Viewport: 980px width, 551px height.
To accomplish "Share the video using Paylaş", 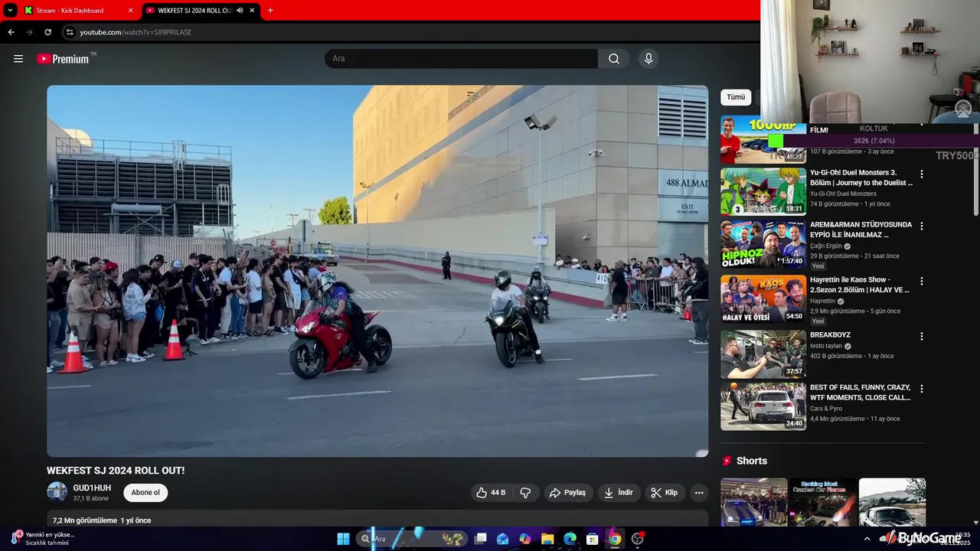I will pos(568,493).
